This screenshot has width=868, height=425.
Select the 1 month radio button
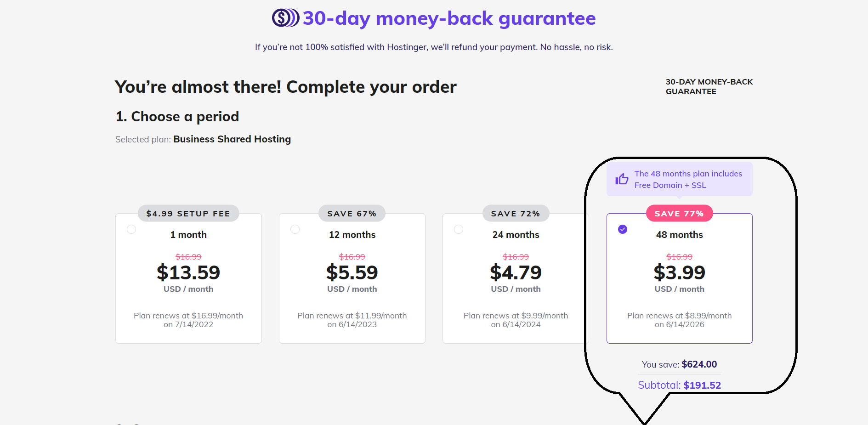coord(131,229)
